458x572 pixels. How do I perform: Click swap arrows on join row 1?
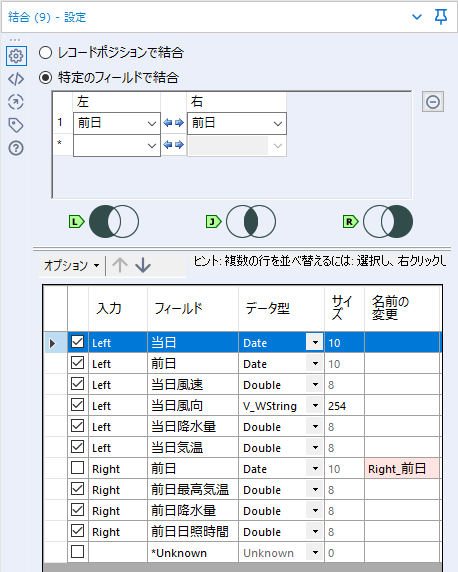click(173, 123)
